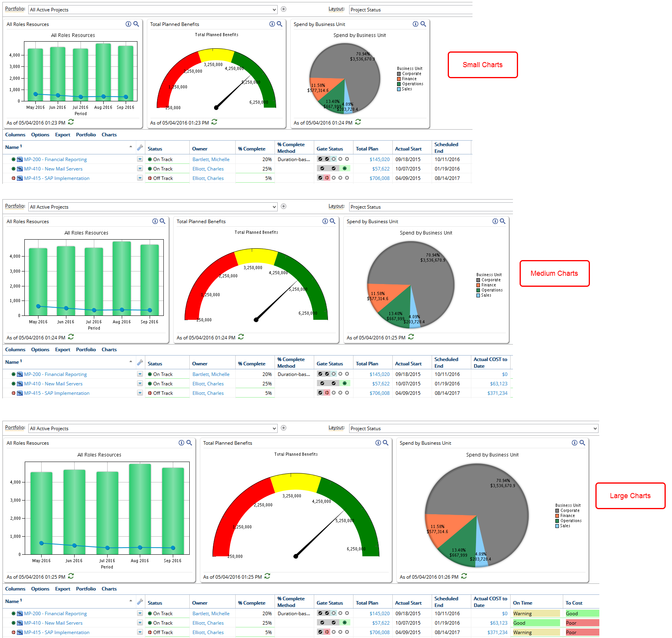Screen dimensions: 672x638
Task: Click the To Cost column header
Action: coord(574,603)
